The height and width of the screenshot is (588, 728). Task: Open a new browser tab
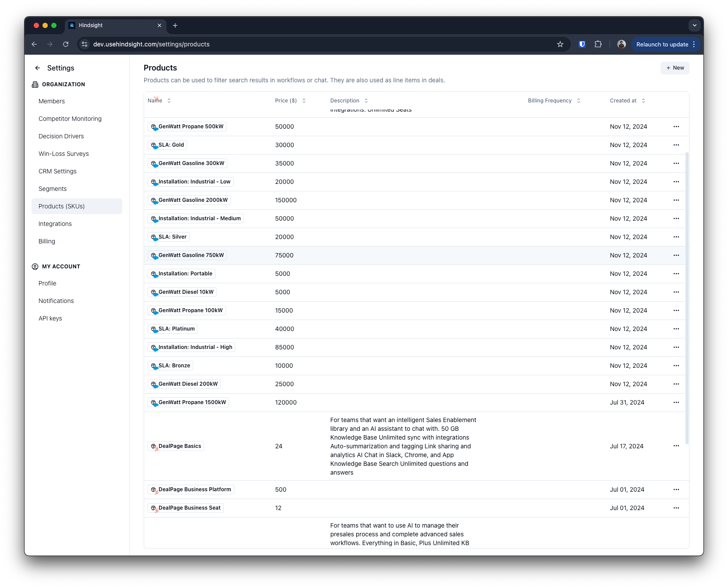tap(175, 25)
